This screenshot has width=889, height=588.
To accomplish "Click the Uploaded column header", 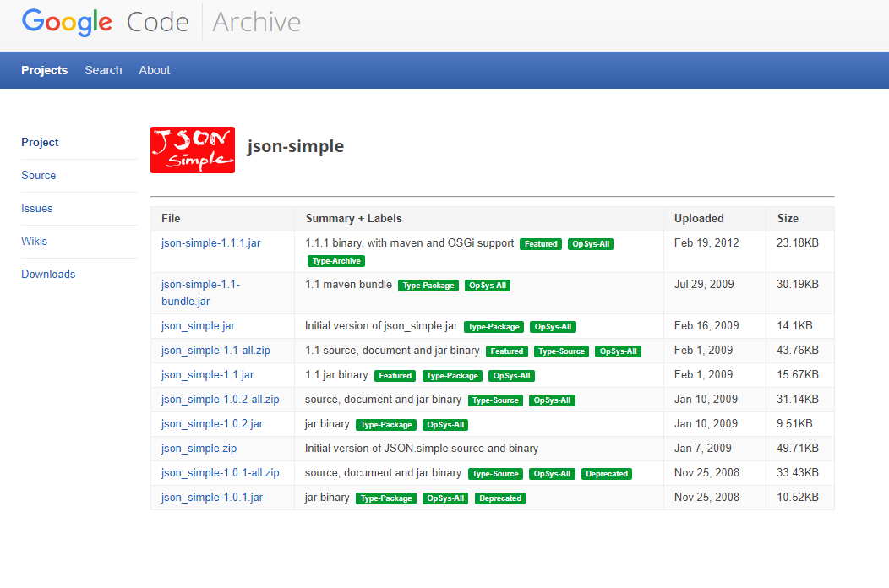I will (699, 218).
